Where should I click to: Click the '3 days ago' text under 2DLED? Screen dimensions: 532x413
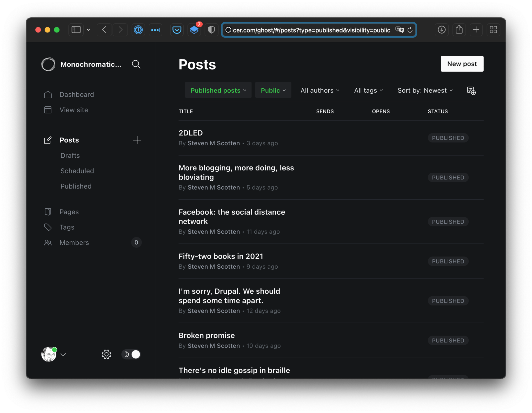point(262,143)
